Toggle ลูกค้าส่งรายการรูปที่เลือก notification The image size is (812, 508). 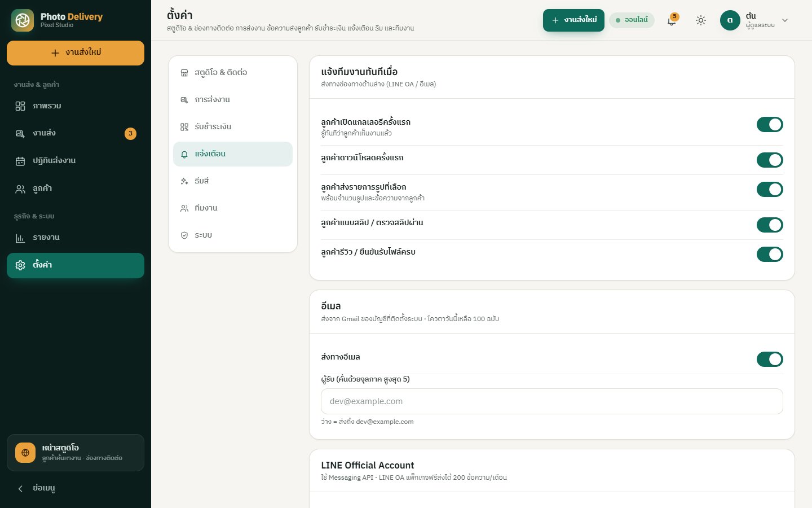pos(770,190)
